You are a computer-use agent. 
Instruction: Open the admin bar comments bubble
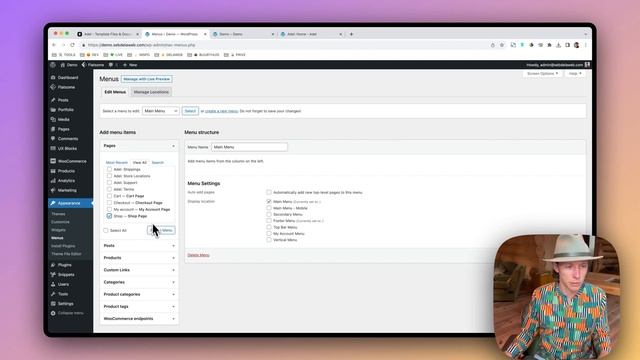(113, 65)
